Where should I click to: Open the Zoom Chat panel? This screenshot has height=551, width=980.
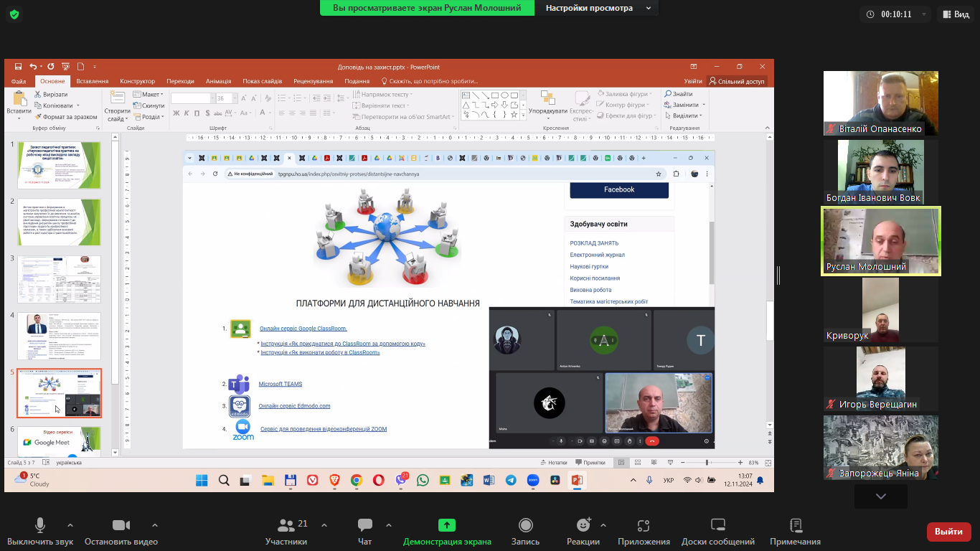click(x=364, y=531)
